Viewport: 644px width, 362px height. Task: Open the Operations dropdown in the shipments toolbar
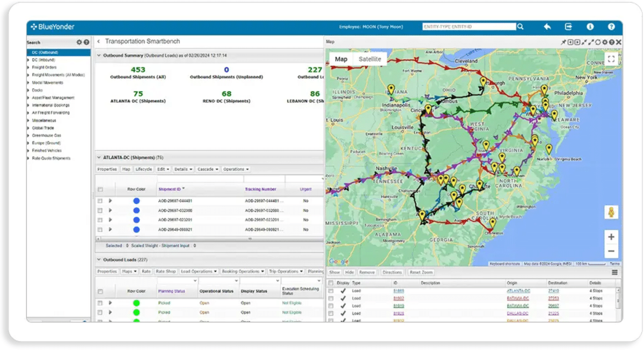click(236, 169)
